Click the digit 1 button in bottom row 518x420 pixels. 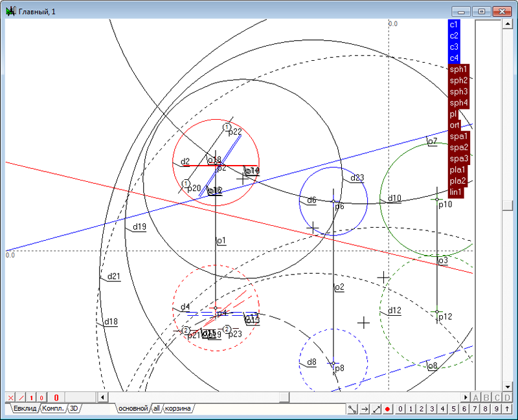click(411, 409)
